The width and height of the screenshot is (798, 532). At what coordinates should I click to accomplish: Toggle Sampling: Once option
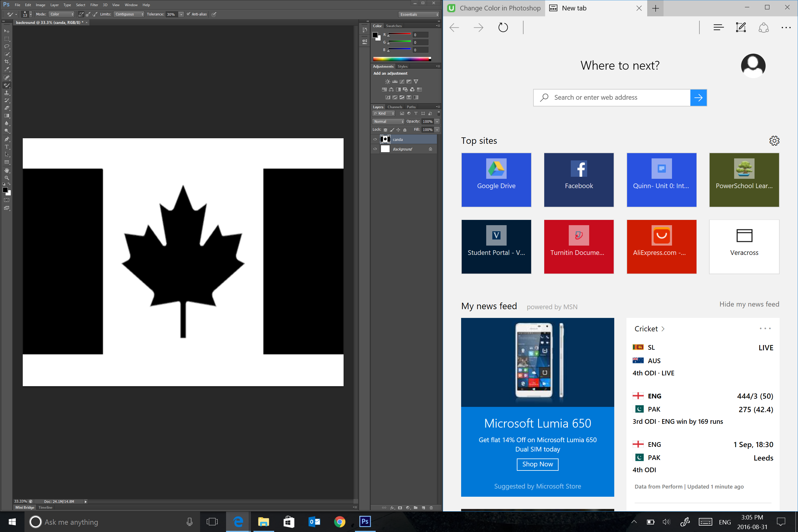88,14
